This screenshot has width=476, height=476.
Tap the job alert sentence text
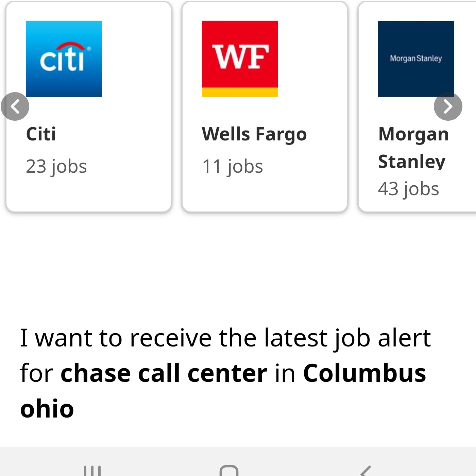pyautogui.click(x=225, y=373)
